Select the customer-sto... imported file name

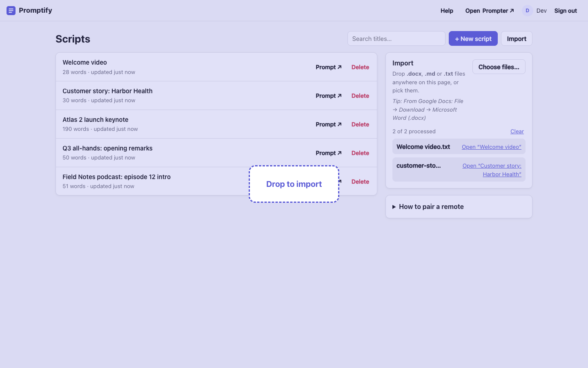[419, 166]
